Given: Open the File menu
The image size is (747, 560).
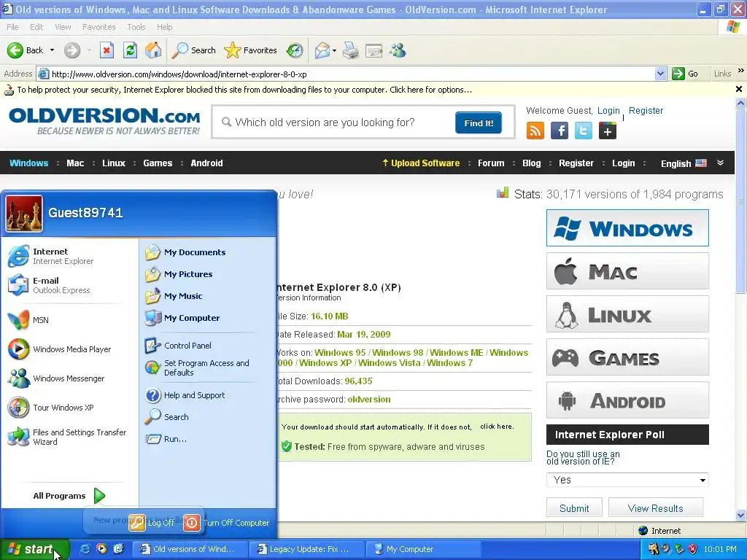Looking at the screenshot, I should 12,27.
